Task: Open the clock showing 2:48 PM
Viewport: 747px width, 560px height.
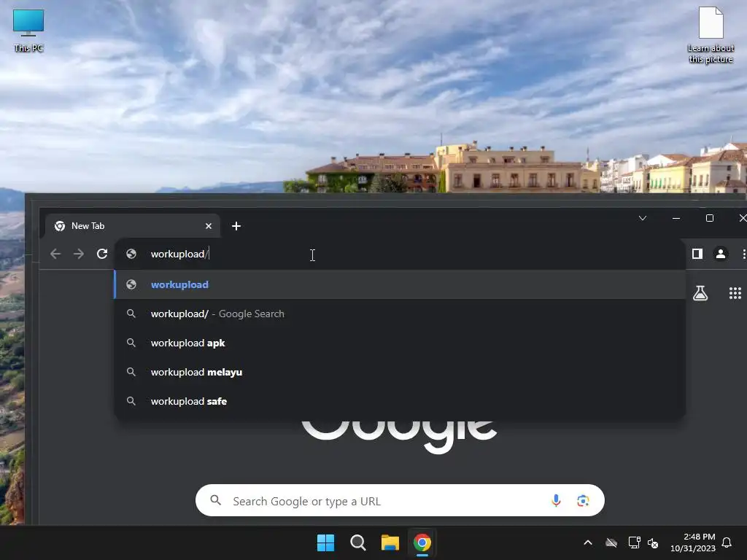Action: (x=693, y=542)
